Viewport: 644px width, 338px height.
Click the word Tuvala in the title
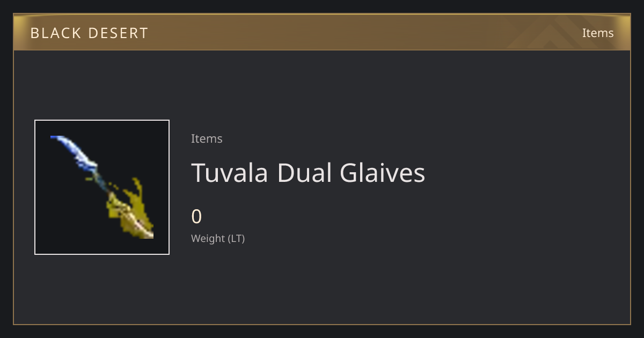click(x=230, y=173)
